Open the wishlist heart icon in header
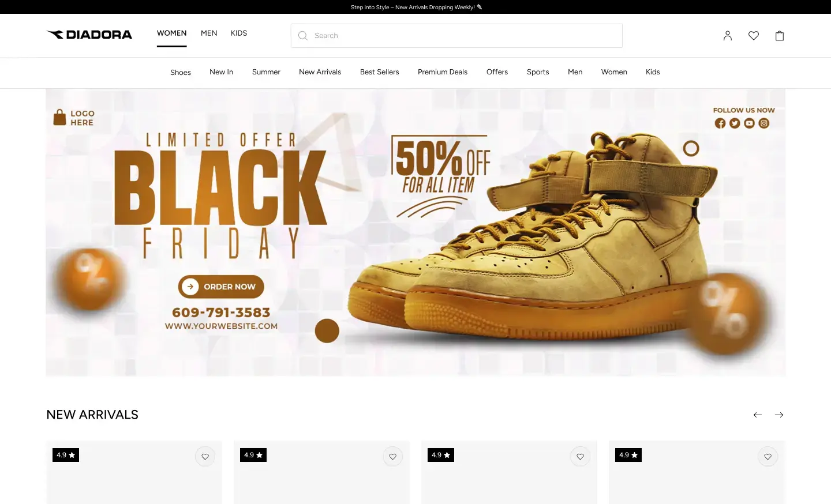 754,36
